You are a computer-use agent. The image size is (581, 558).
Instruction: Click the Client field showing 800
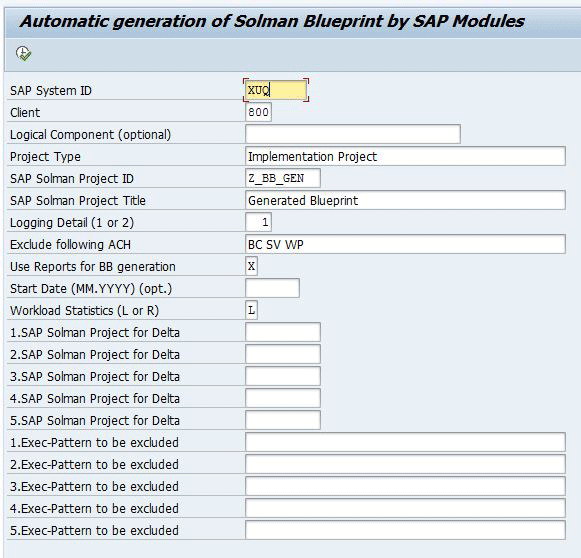point(258,112)
